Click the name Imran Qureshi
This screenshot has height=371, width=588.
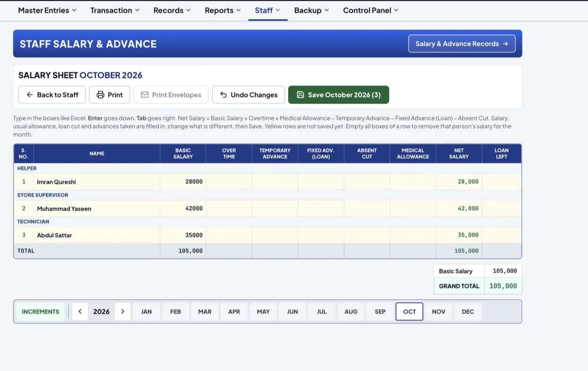point(56,182)
